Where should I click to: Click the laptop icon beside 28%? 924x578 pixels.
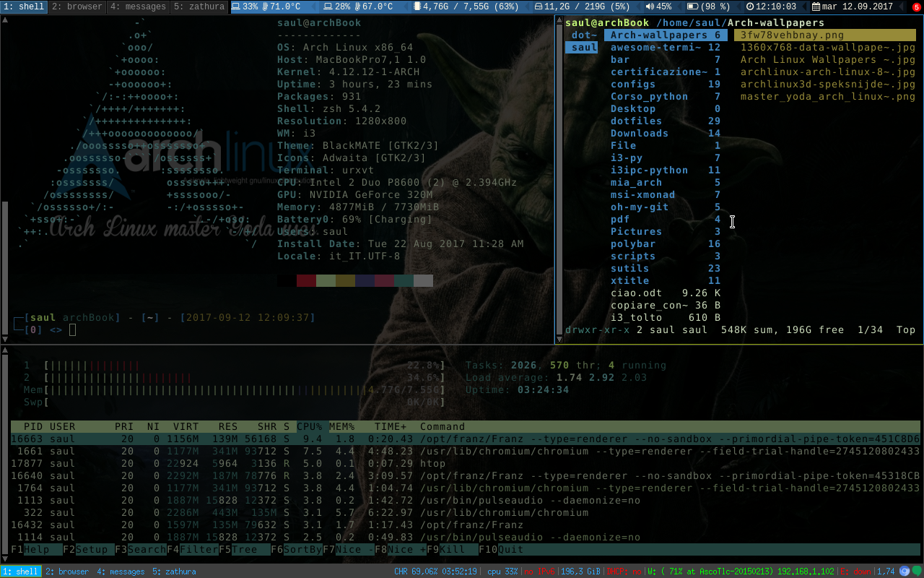point(329,7)
